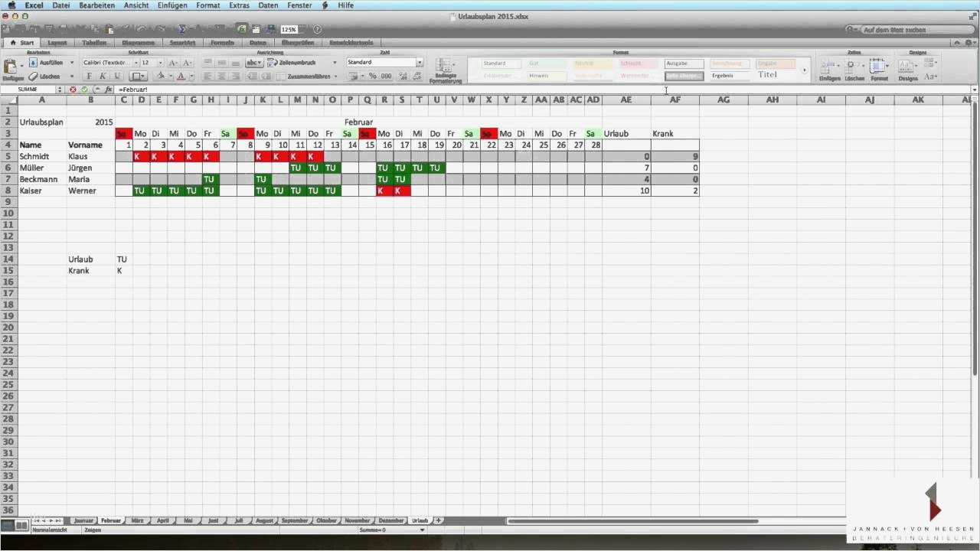The height and width of the screenshot is (551, 980).
Task: Switch to the Januar sheet tab
Action: point(83,520)
